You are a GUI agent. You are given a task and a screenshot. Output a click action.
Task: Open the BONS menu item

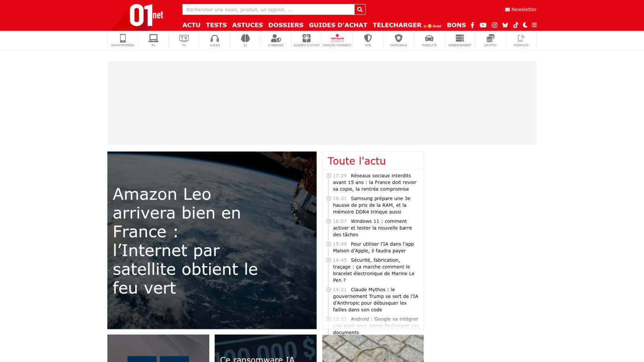click(456, 25)
